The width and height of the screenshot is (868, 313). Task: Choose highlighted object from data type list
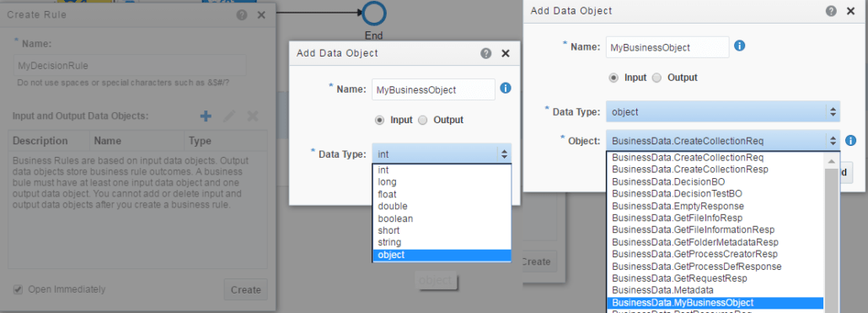point(442,255)
